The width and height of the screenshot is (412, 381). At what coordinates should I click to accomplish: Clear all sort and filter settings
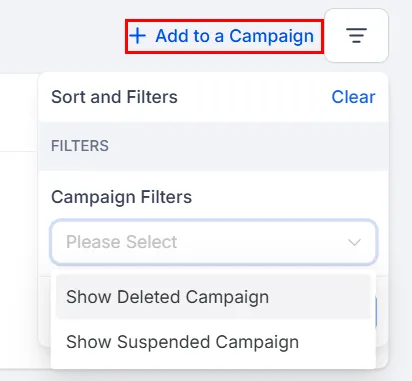[353, 97]
